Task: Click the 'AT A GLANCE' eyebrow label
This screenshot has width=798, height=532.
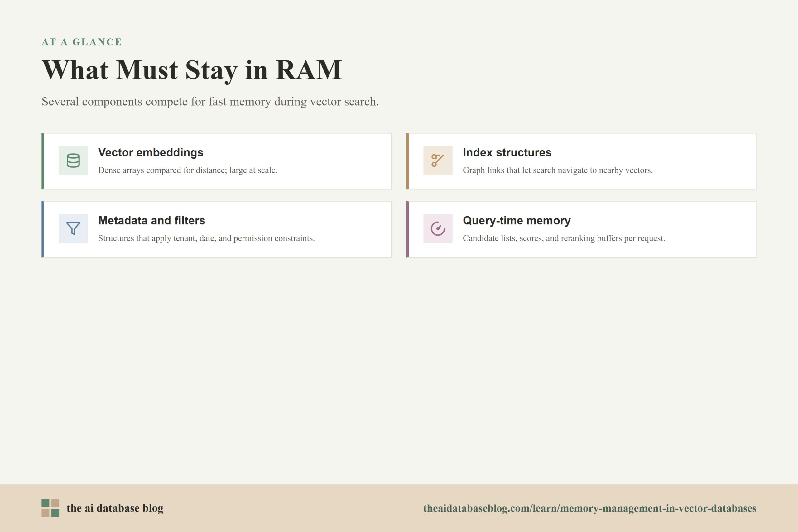Action: click(x=81, y=42)
